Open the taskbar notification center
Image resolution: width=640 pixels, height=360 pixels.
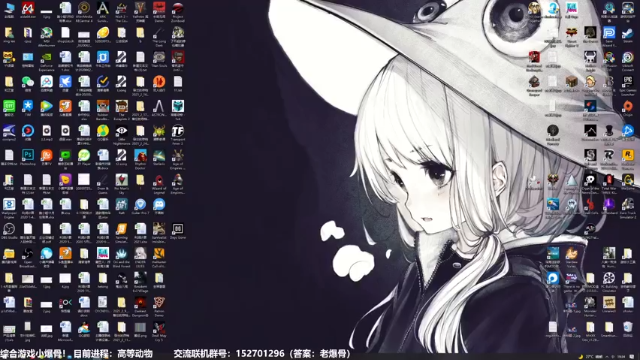[632, 356]
